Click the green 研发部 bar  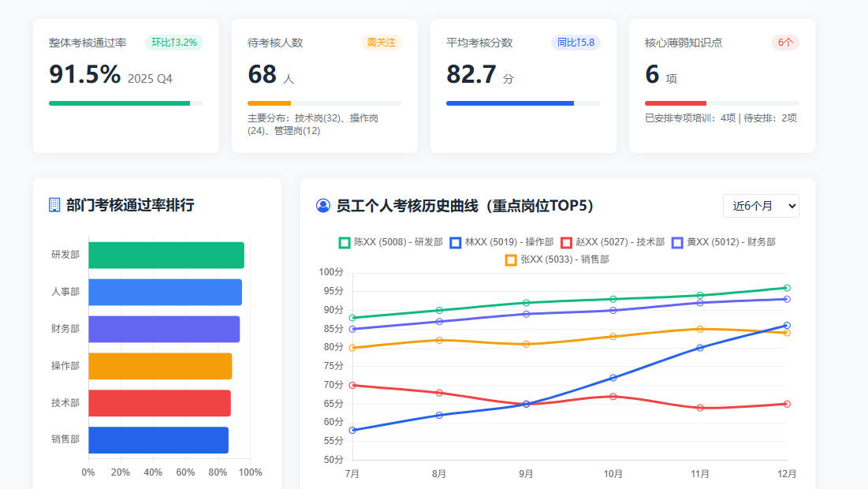166,255
